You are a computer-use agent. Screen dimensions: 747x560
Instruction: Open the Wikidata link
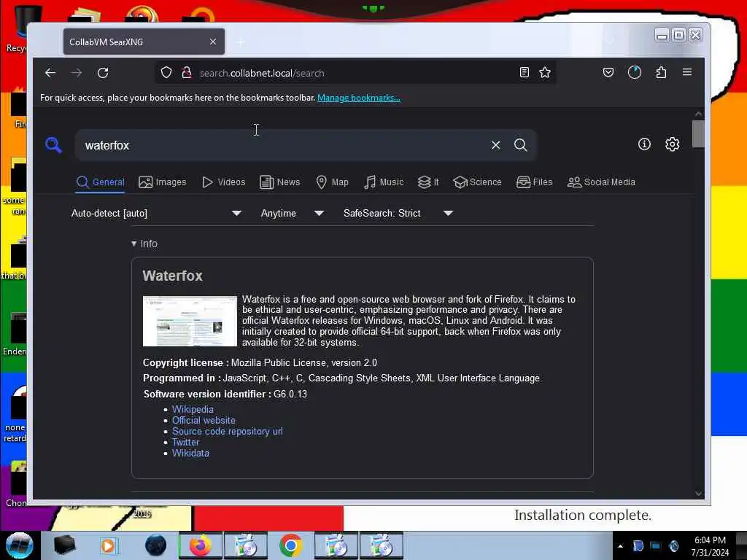point(190,454)
